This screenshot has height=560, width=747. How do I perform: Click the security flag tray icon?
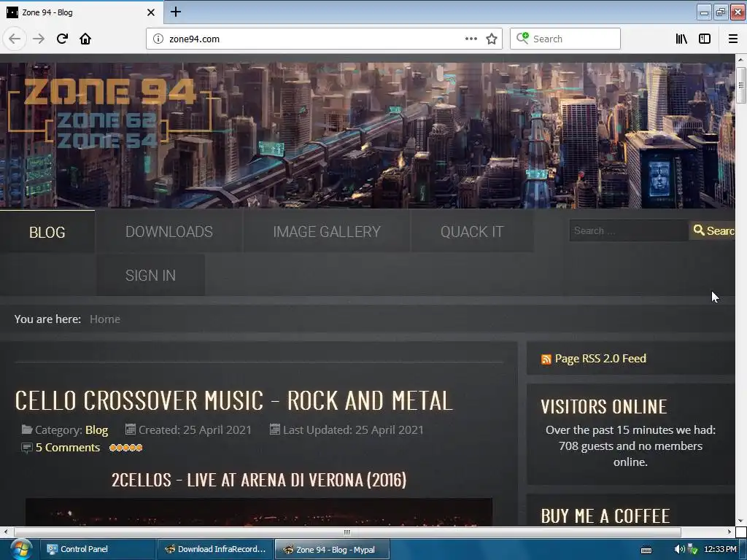click(693, 549)
